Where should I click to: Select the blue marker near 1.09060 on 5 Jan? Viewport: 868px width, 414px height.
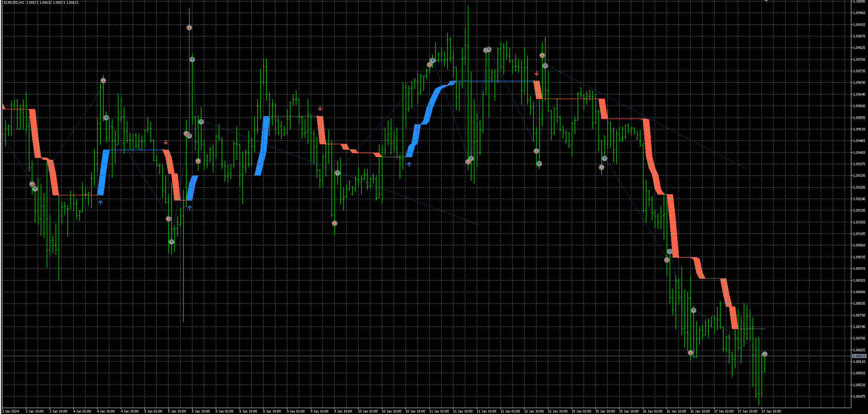pyautogui.click(x=171, y=242)
